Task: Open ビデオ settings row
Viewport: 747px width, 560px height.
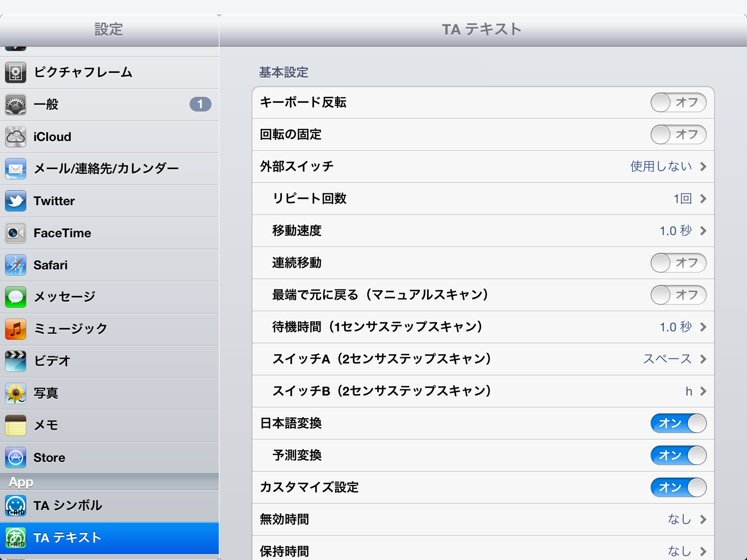Action: (109, 361)
